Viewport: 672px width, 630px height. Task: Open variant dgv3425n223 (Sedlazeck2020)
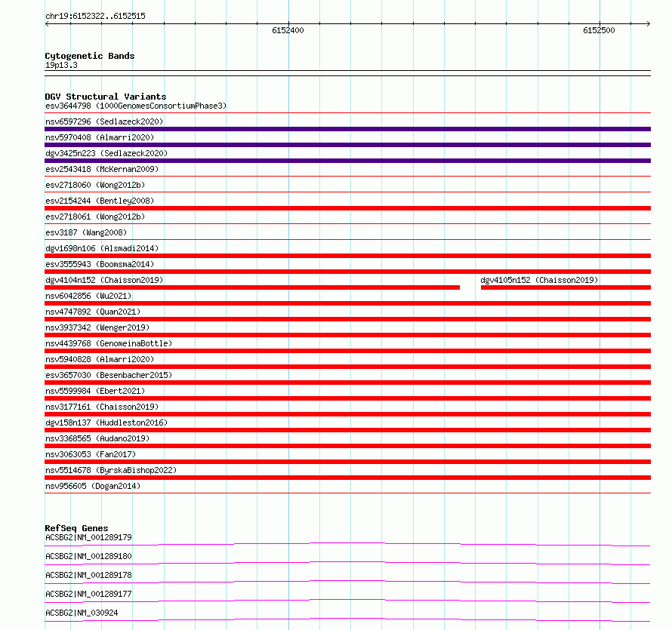(106, 153)
